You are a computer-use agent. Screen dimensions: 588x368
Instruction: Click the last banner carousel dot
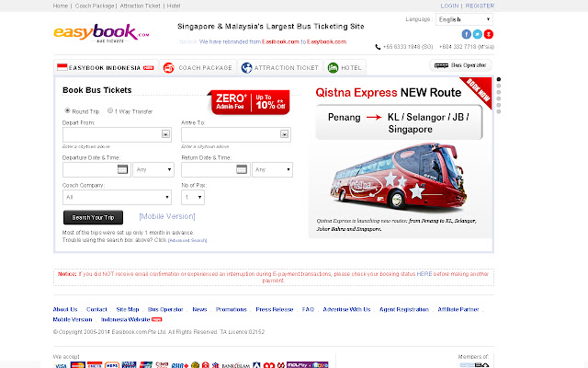pyautogui.click(x=498, y=111)
